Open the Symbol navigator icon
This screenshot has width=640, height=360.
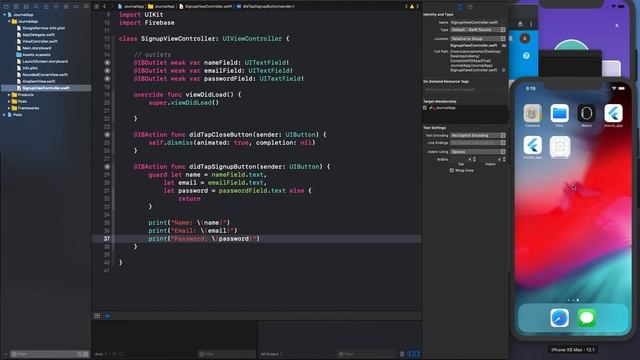[x=26, y=7]
